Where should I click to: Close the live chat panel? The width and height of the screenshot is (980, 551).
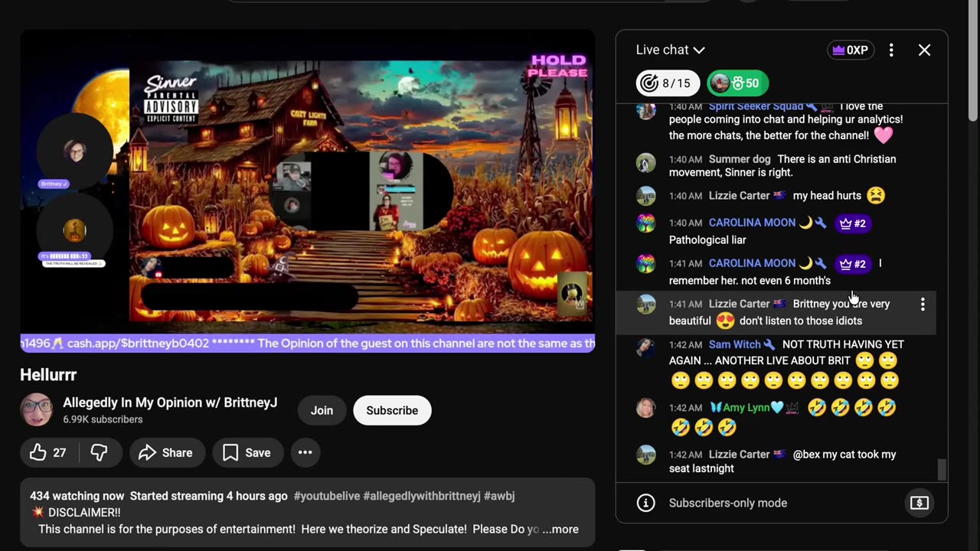coord(924,50)
